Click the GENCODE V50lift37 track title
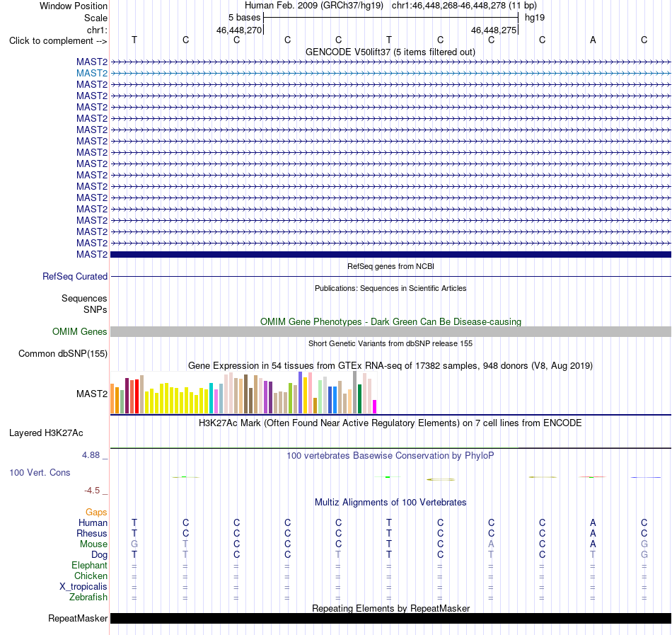Screen dimensions: 672x635 pos(390,52)
